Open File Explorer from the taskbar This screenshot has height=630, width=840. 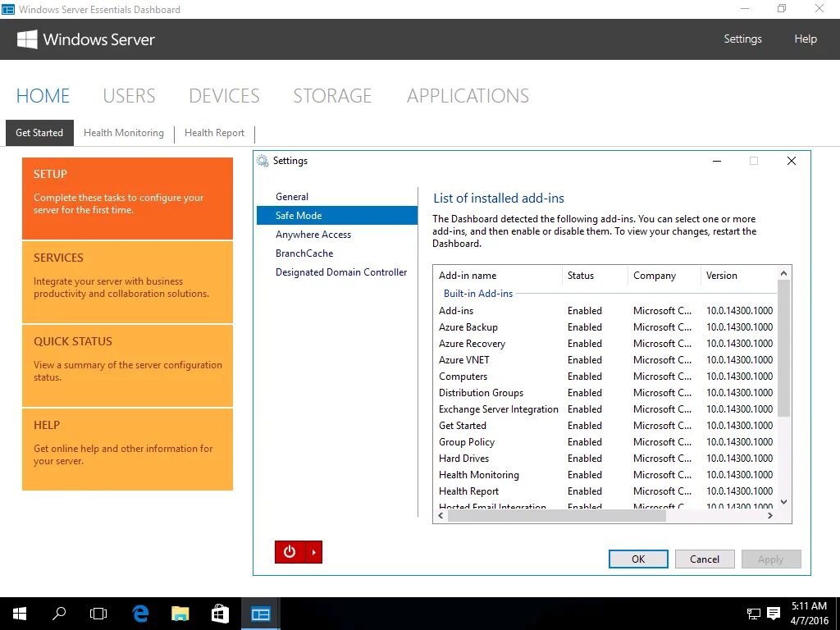point(180,614)
